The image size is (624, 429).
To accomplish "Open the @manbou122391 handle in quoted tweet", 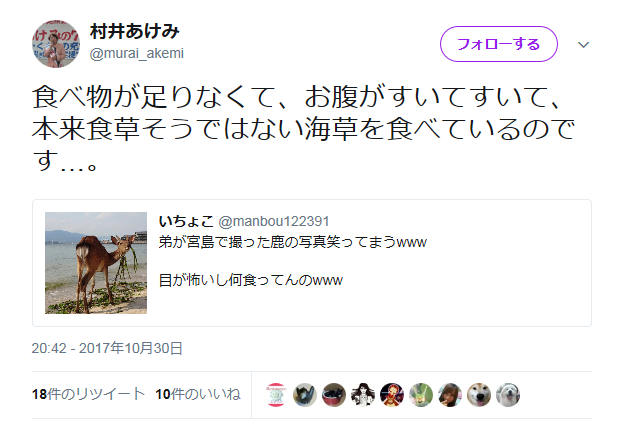I will (274, 221).
